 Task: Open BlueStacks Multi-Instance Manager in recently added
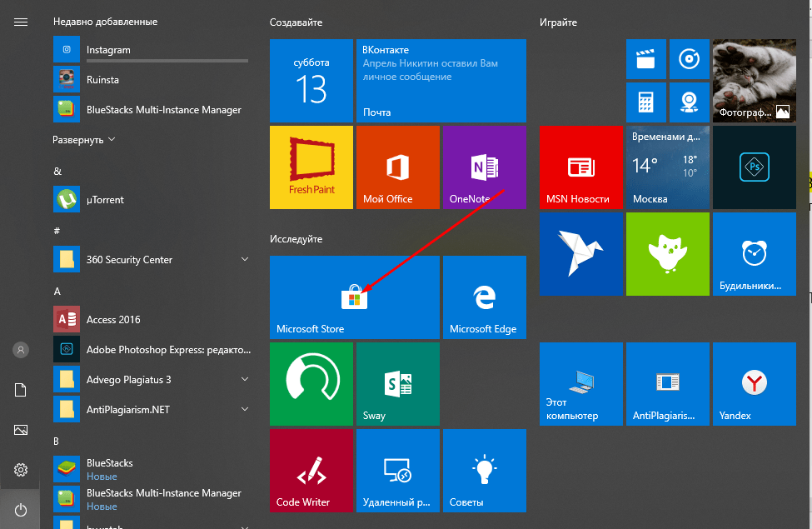[152, 110]
